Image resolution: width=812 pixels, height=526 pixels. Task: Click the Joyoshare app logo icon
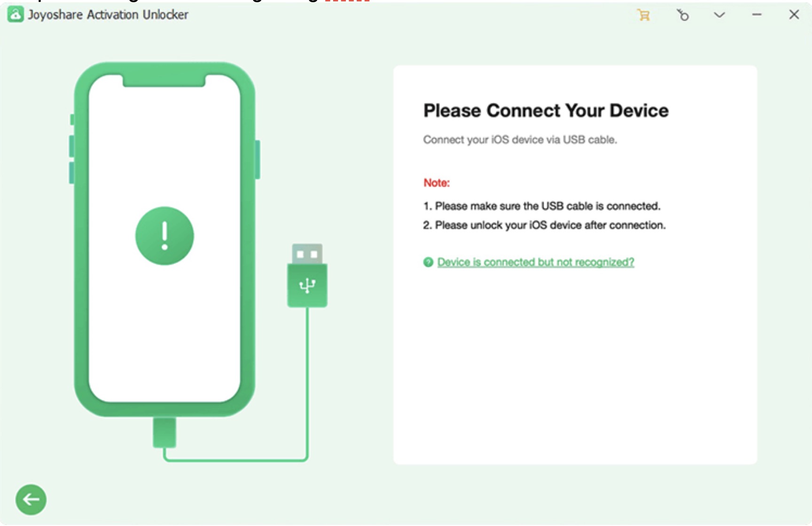[15, 15]
